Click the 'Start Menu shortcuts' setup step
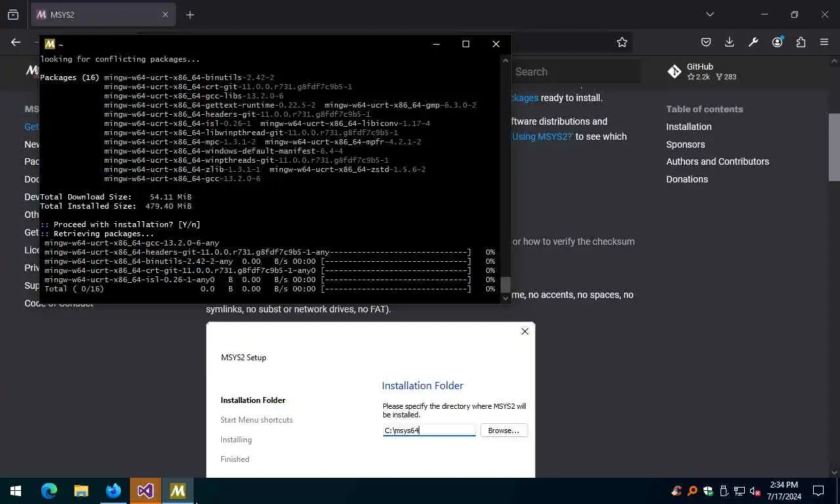The image size is (840, 504). point(257,420)
